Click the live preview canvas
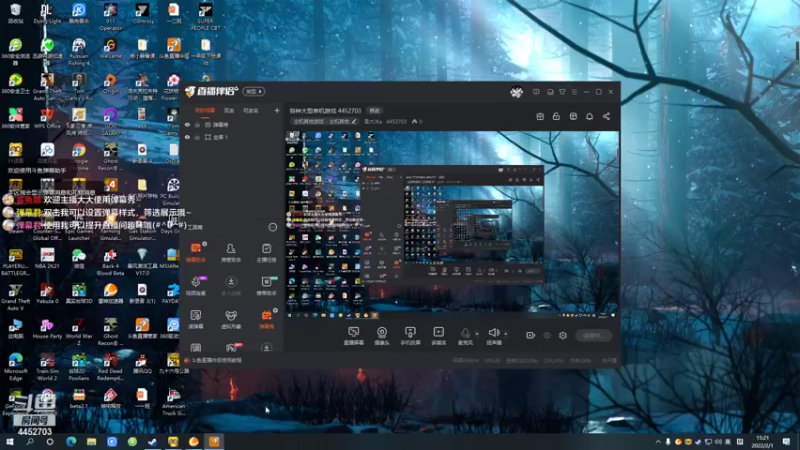The height and width of the screenshot is (450, 800). click(x=452, y=225)
